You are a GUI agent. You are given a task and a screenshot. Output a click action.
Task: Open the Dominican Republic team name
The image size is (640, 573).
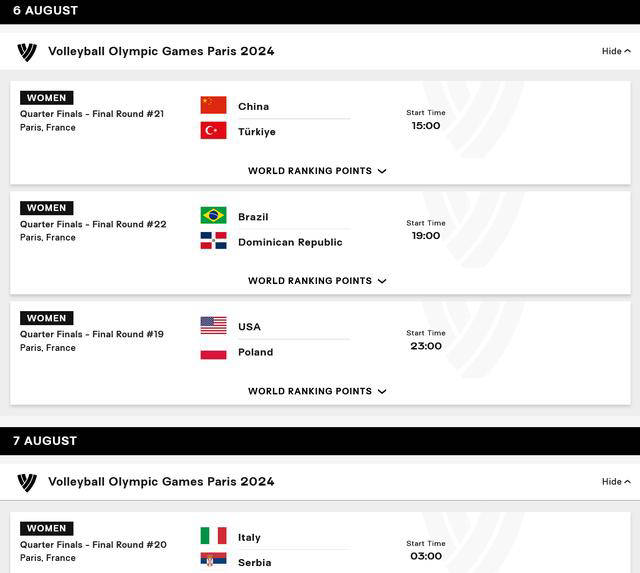(290, 242)
